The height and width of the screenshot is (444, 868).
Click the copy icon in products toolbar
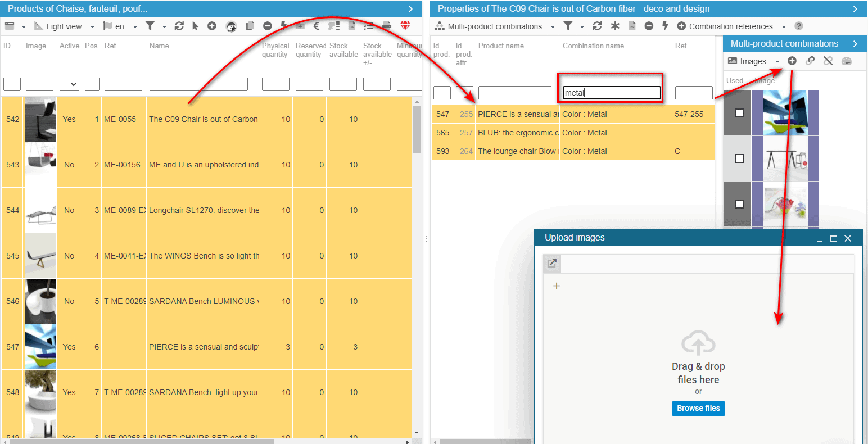click(x=250, y=26)
